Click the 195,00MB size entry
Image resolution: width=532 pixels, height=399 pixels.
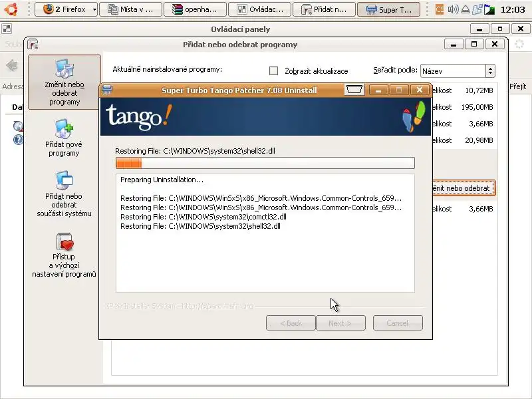477,107
